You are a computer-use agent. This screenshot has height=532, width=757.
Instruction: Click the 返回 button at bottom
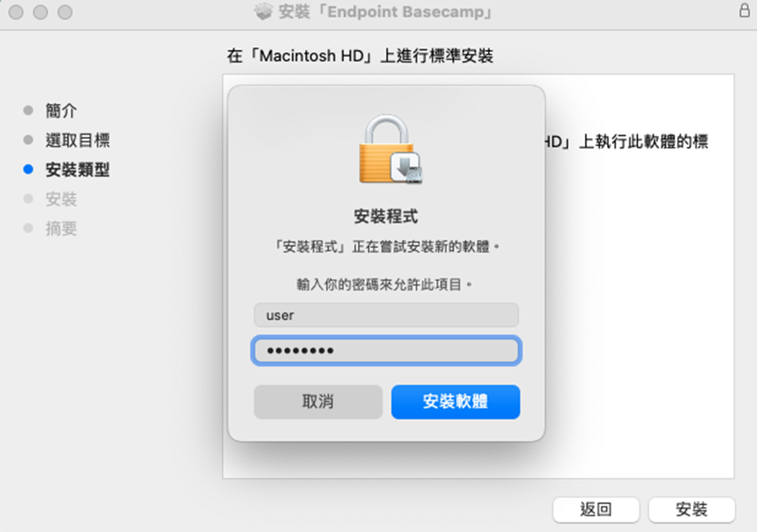click(596, 509)
